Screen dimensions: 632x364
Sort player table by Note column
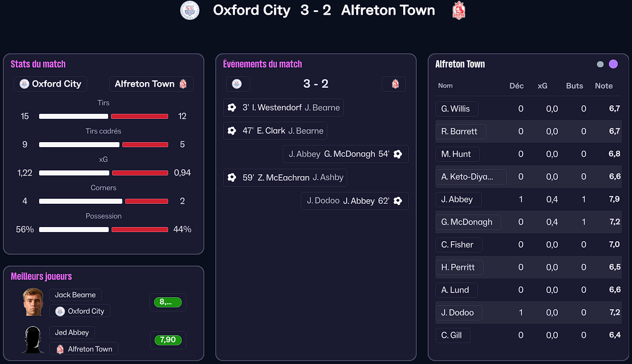coord(604,86)
